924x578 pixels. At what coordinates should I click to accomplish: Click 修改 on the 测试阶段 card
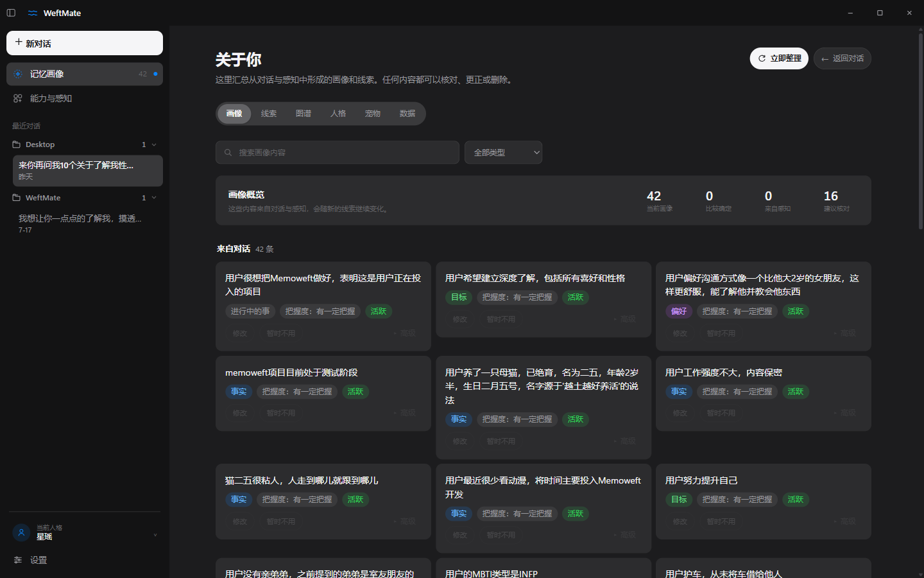coord(240,413)
